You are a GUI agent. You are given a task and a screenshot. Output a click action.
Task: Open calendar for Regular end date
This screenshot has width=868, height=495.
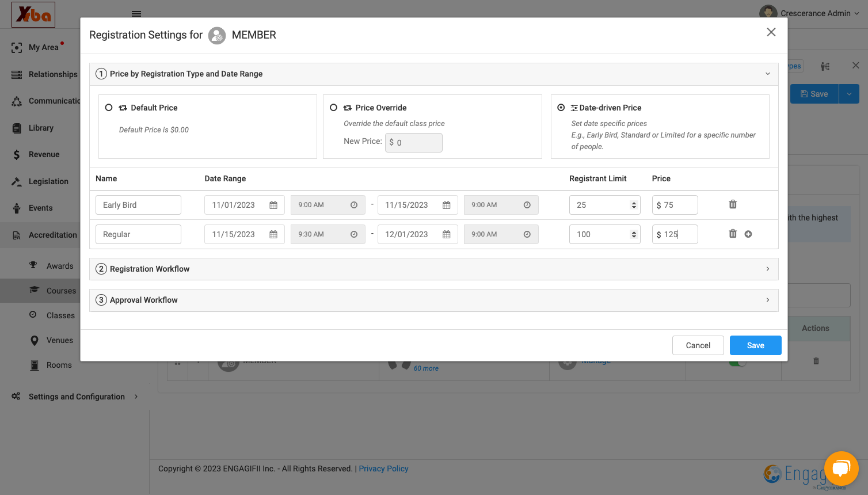[x=447, y=234]
